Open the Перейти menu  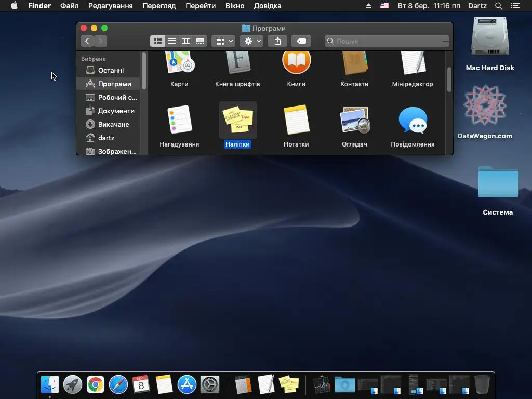click(x=201, y=6)
